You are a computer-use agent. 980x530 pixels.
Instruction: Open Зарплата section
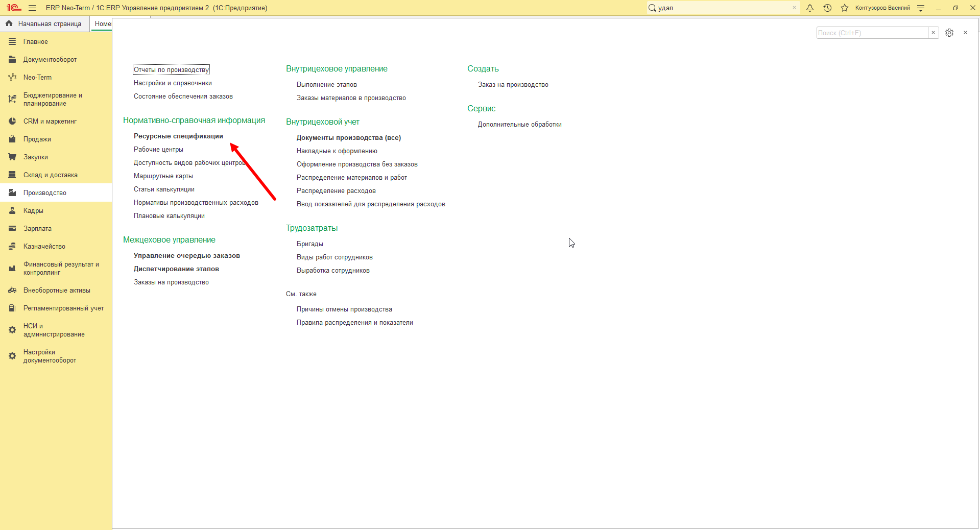pyautogui.click(x=56, y=229)
